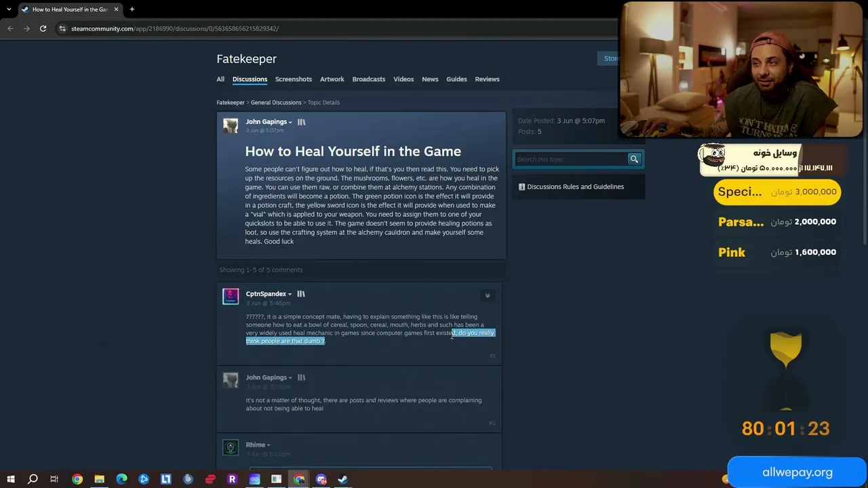Click the 'Showing 1-5 of 5 comments' text
The width and height of the screenshot is (868, 488).
pyautogui.click(x=261, y=270)
